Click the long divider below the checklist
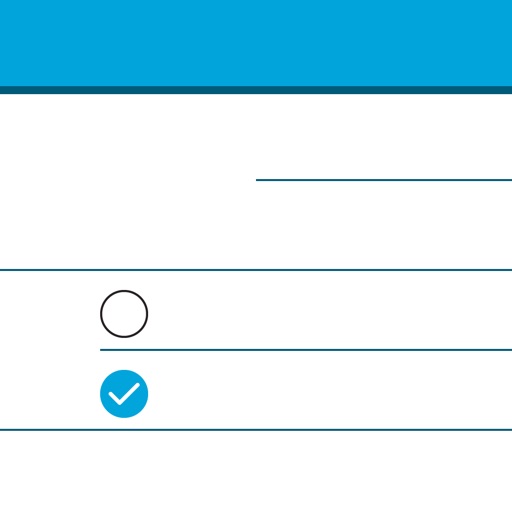Image resolution: width=512 pixels, height=512 pixels. click(256, 430)
